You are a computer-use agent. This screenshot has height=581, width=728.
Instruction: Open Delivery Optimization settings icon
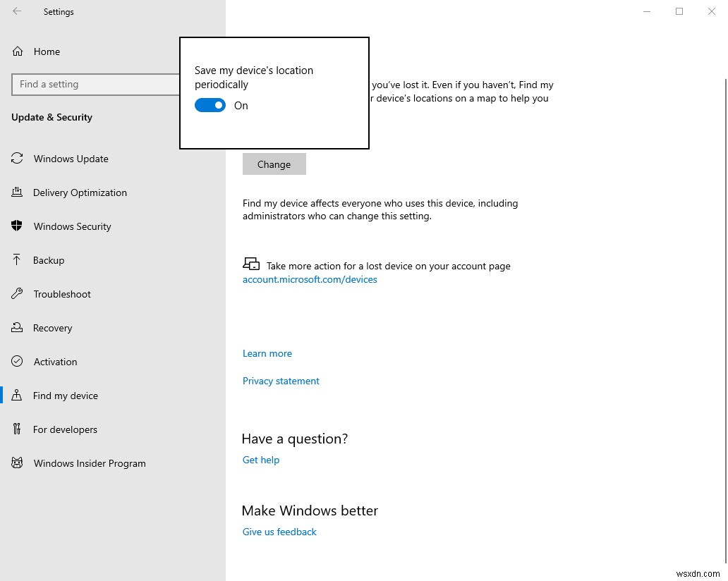17,192
